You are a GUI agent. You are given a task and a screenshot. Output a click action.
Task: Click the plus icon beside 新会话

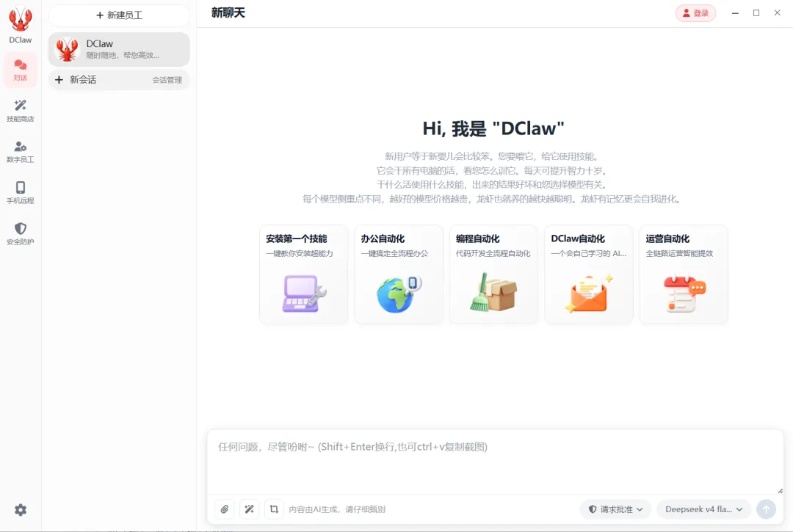pos(59,79)
